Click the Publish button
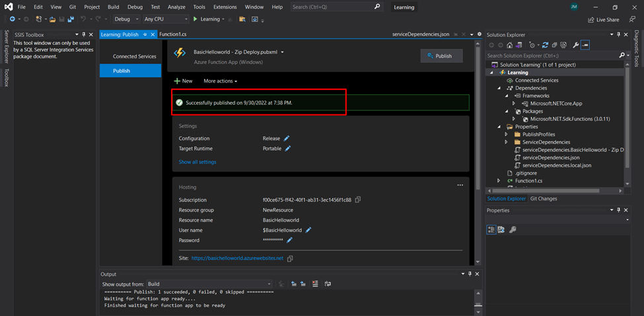644x316 pixels. coord(441,56)
